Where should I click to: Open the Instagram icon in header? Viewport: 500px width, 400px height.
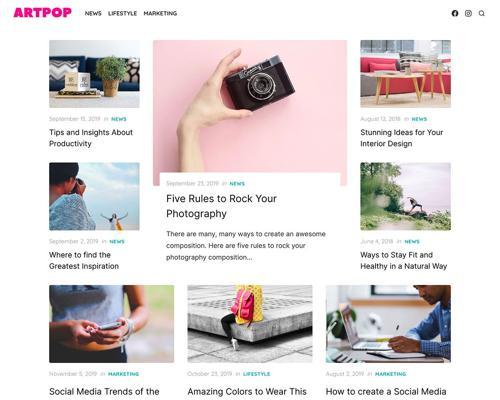[468, 13]
